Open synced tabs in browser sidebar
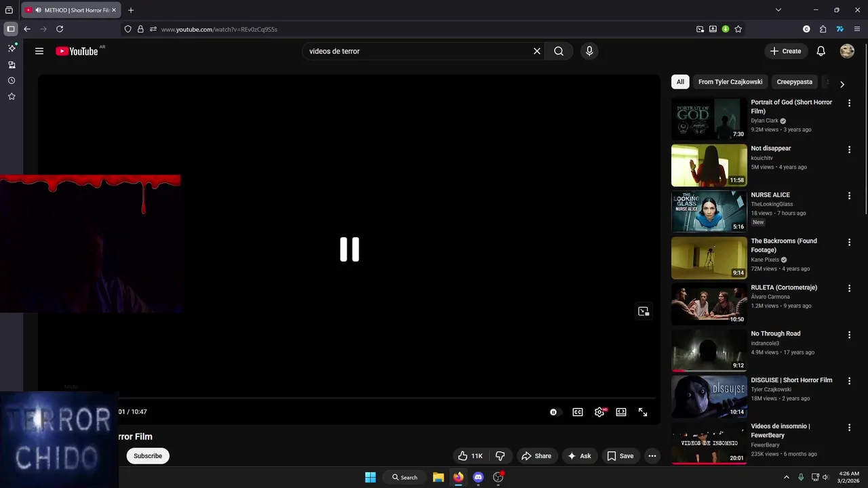868x488 pixels. 12,65
